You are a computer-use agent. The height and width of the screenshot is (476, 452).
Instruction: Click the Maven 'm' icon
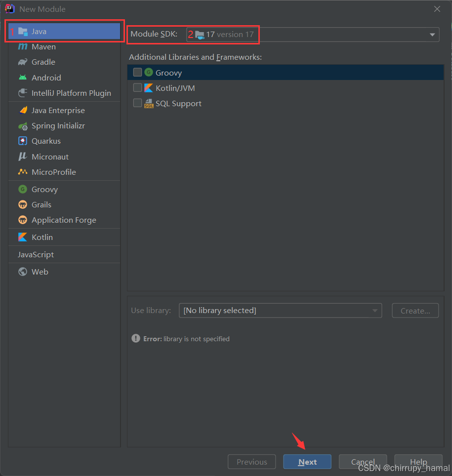[23, 47]
